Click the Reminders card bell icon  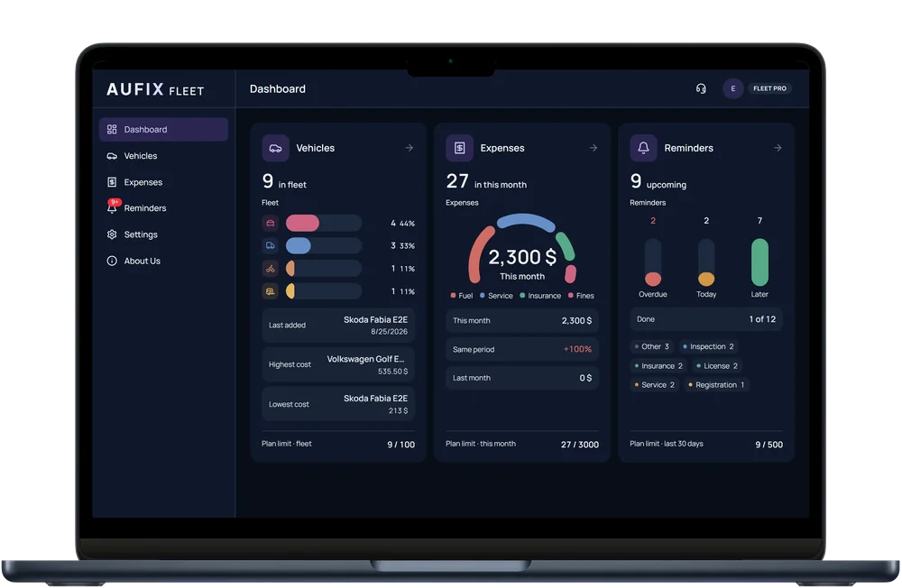(644, 149)
